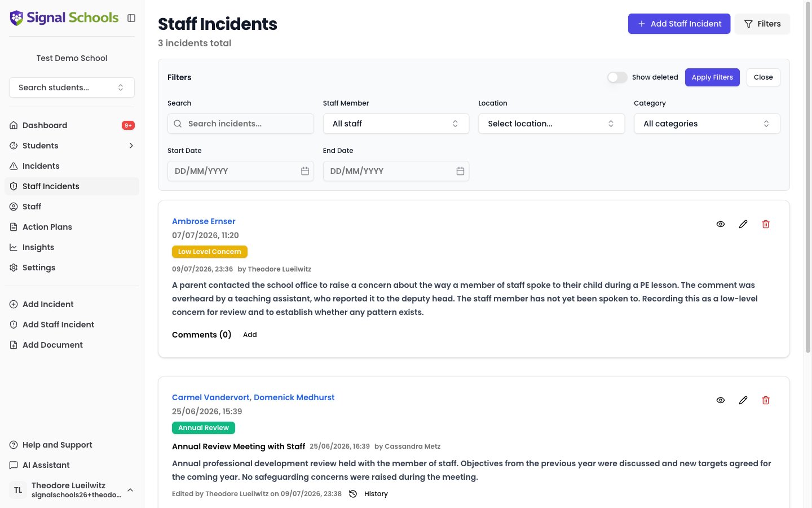The height and width of the screenshot is (508, 812).
Task: Click the Test Demo School name
Action: pos(72,58)
